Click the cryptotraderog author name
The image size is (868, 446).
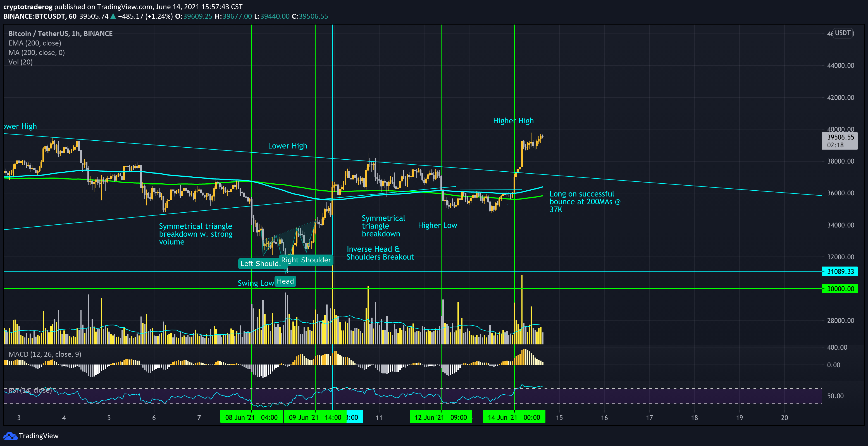[x=28, y=7]
